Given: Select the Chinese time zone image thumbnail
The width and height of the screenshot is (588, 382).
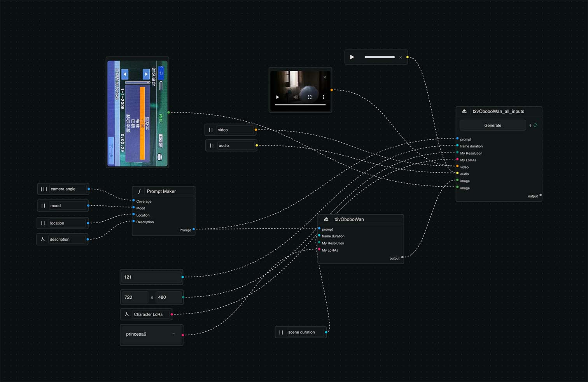Looking at the screenshot, I should [137, 112].
